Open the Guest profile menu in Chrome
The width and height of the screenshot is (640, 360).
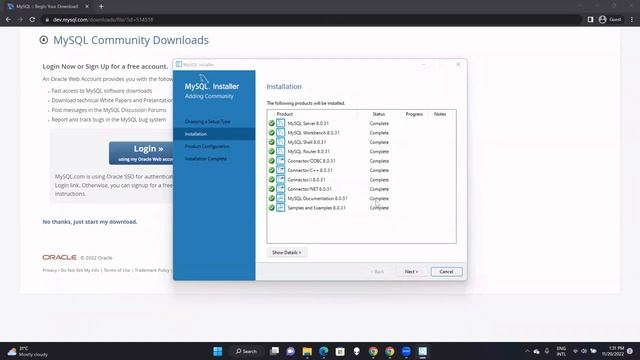tap(610, 19)
